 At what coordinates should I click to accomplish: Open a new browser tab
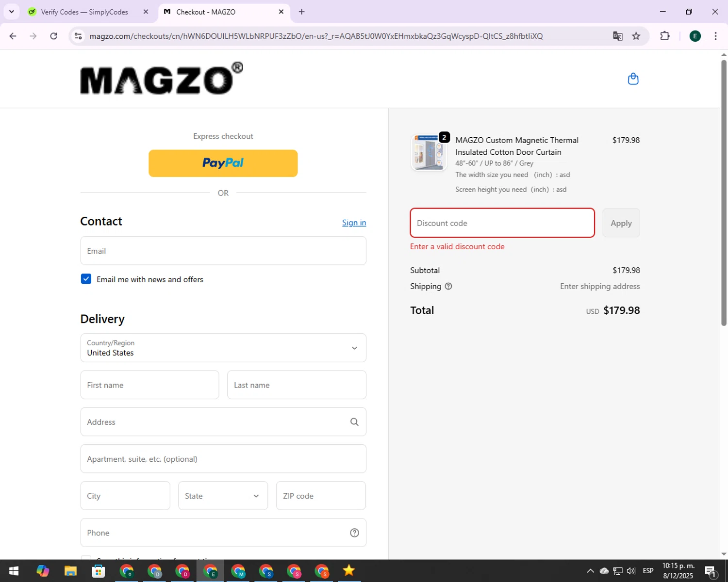[301, 12]
